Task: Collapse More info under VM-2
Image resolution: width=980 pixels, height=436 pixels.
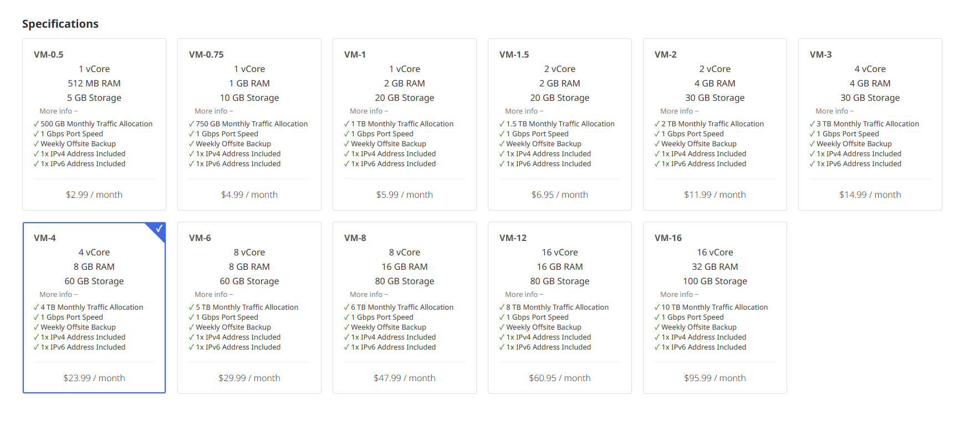Action: coord(679,111)
